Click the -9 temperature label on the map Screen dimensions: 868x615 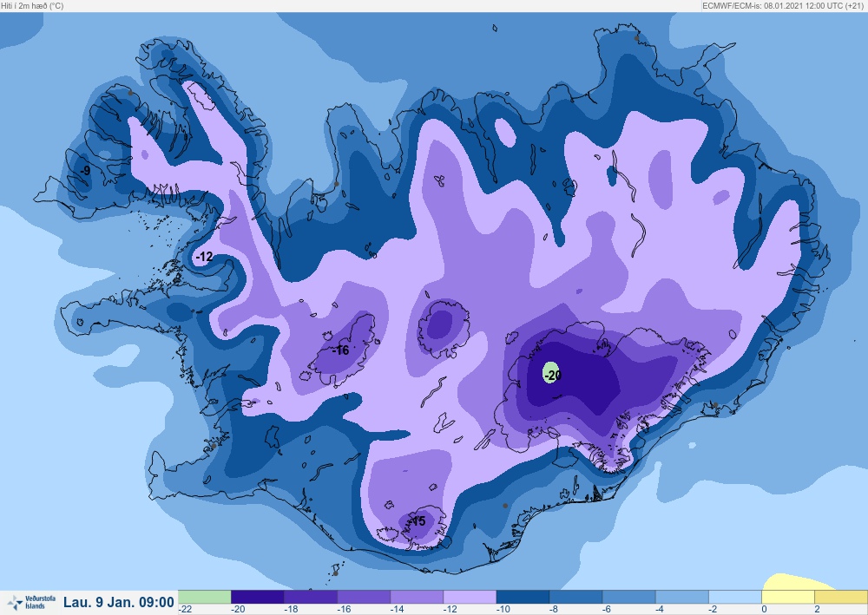pyautogui.click(x=85, y=171)
